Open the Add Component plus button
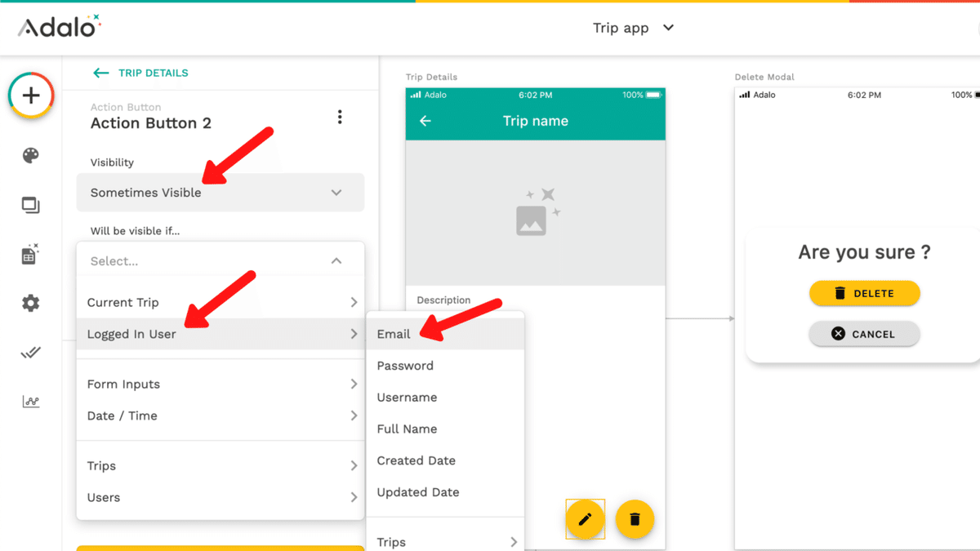Viewport: 980px width, 551px height. (x=31, y=96)
